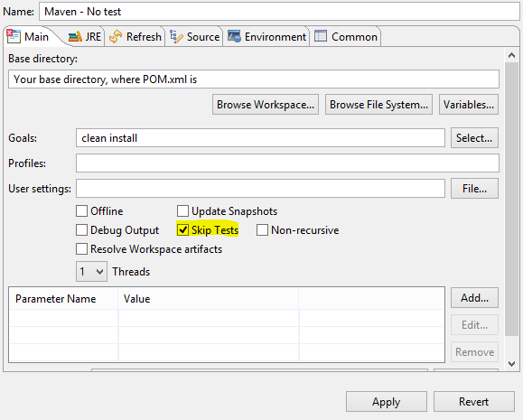Screen dimensions: 523x420
Task: Click the Source tab pencil icon
Action: click(x=176, y=36)
